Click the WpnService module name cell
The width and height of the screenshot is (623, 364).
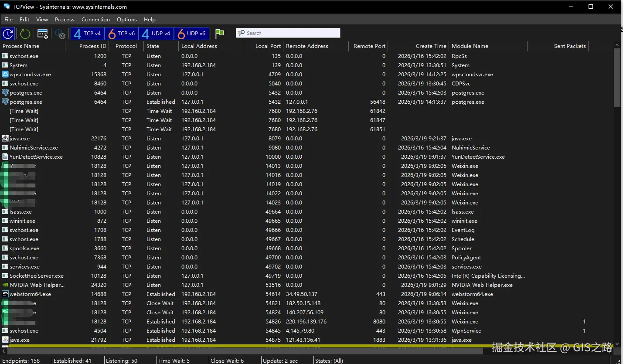coord(466,331)
